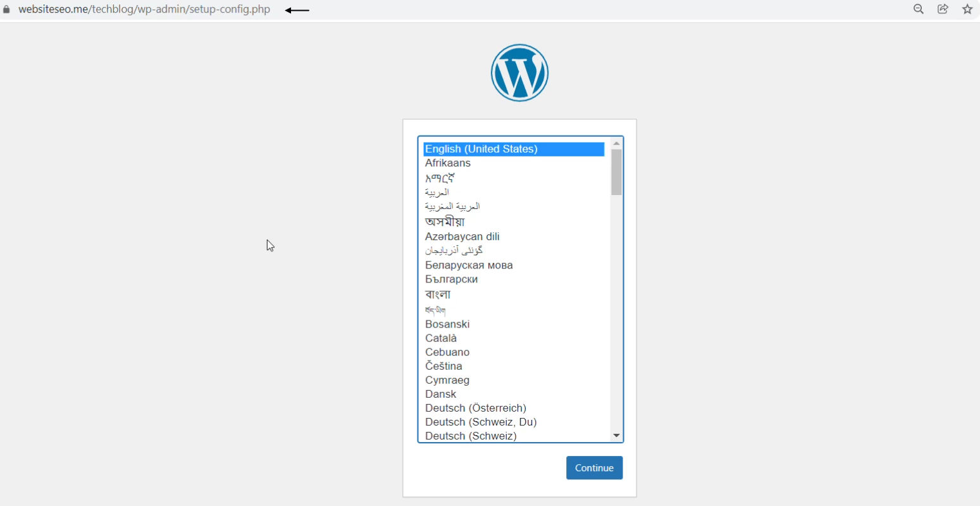The width and height of the screenshot is (980, 506).
Task: Pick Cebuano from the language list
Action: 514,352
